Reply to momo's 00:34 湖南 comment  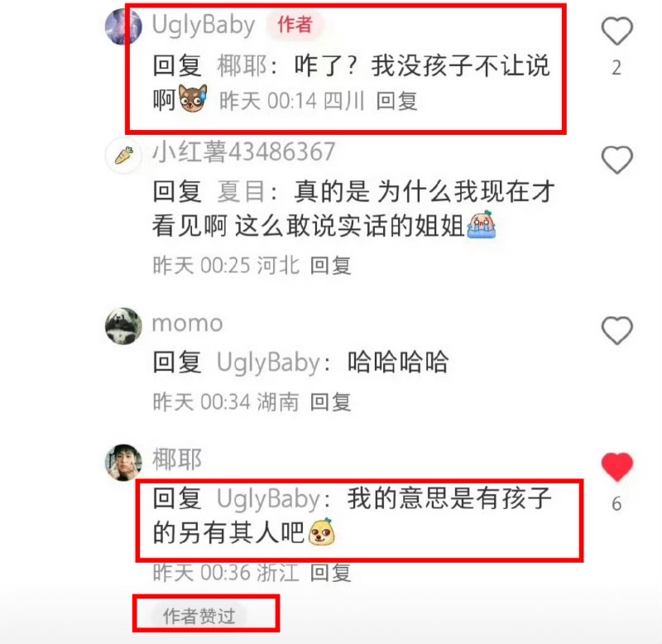click(x=330, y=401)
